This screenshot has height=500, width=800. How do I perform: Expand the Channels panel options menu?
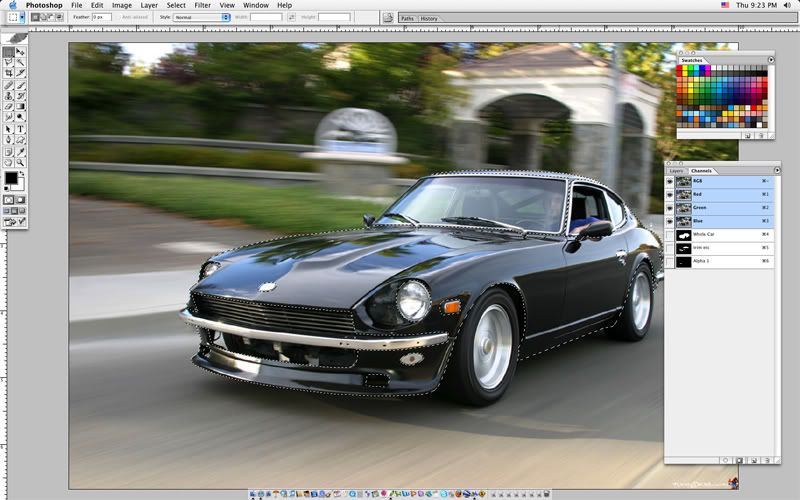tap(771, 171)
